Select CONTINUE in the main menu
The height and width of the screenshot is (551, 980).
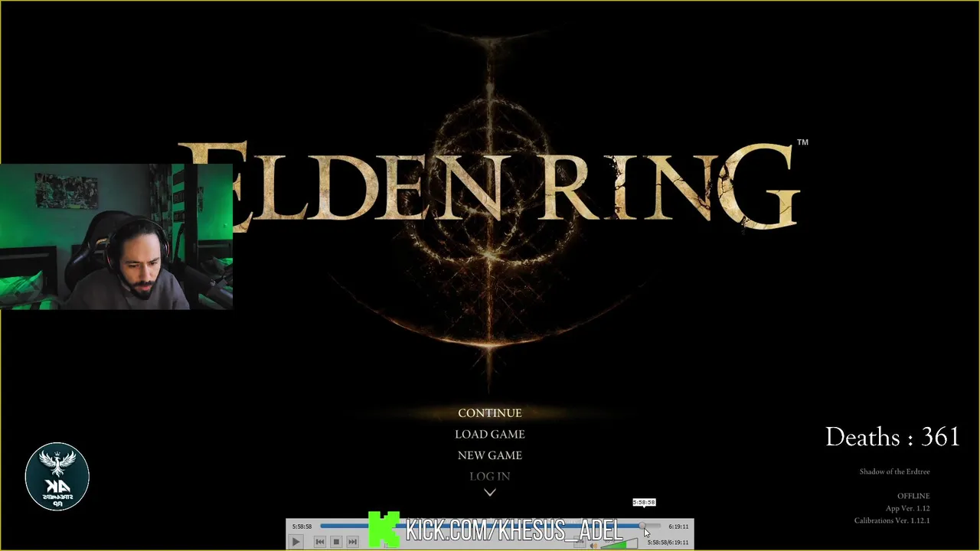(489, 413)
